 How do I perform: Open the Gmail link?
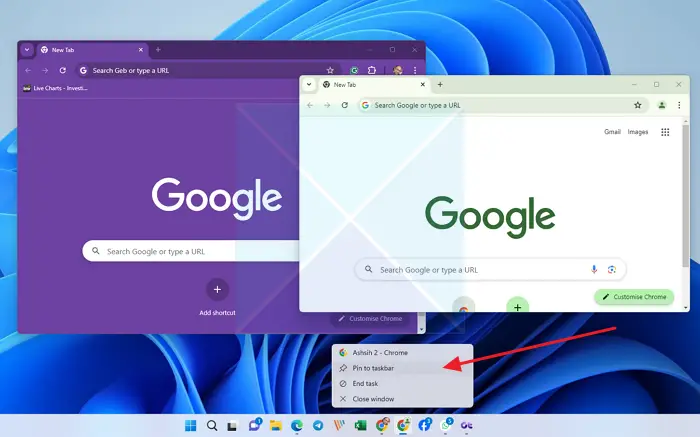coord(612,132)
